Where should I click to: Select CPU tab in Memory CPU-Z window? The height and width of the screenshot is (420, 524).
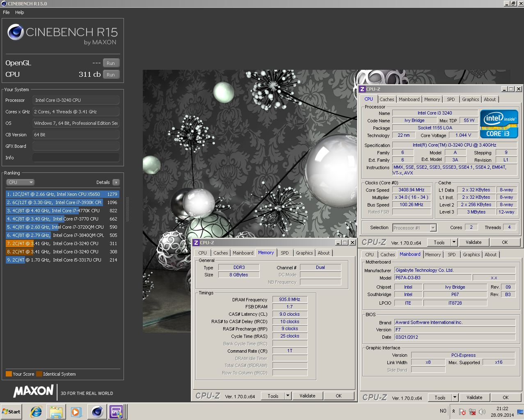(x=203, y=253)
